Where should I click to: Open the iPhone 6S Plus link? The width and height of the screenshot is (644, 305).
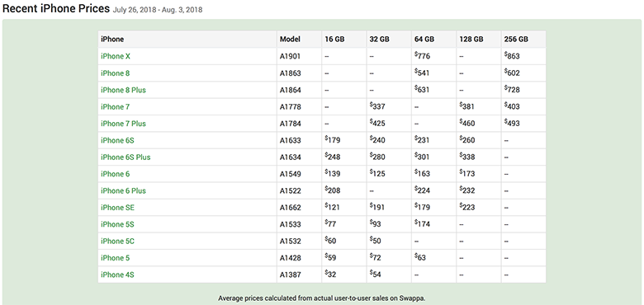pos(125,157)
